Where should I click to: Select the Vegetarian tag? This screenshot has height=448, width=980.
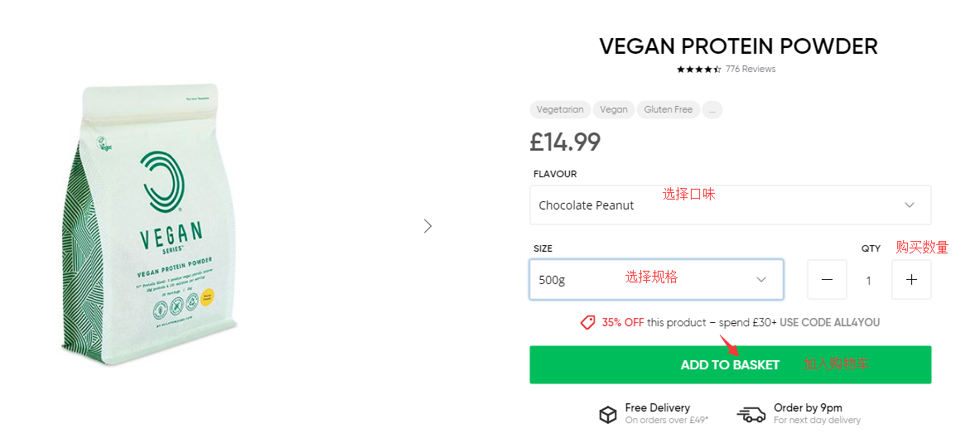(560, 109)
